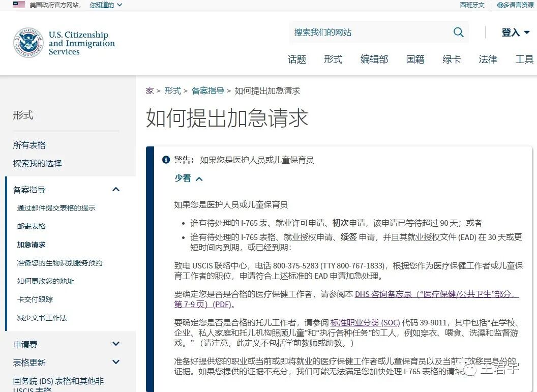Click the USCIS seal logo
This screenshot has height=392, width=537.
[27, 43]
